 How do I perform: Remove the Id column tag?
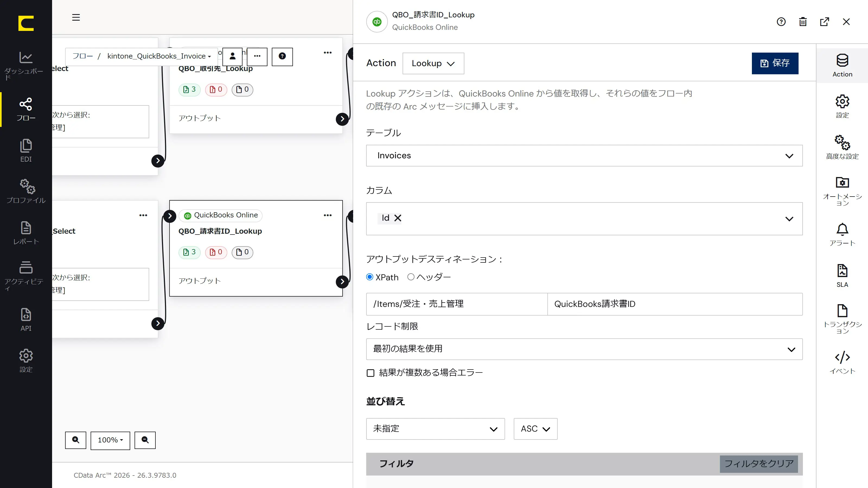coord(398,218)
